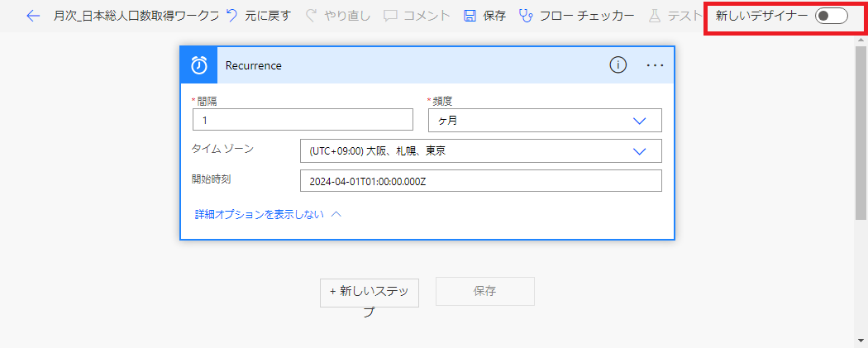
Task: Open the frequency (頻度) dropdown
Action: coord(545,120)
